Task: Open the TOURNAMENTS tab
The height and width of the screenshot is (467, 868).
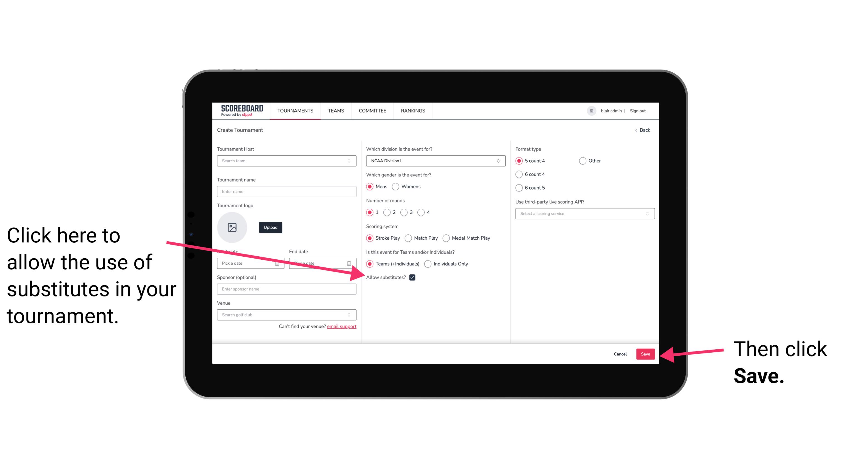Action: click(x=295, y=110)
